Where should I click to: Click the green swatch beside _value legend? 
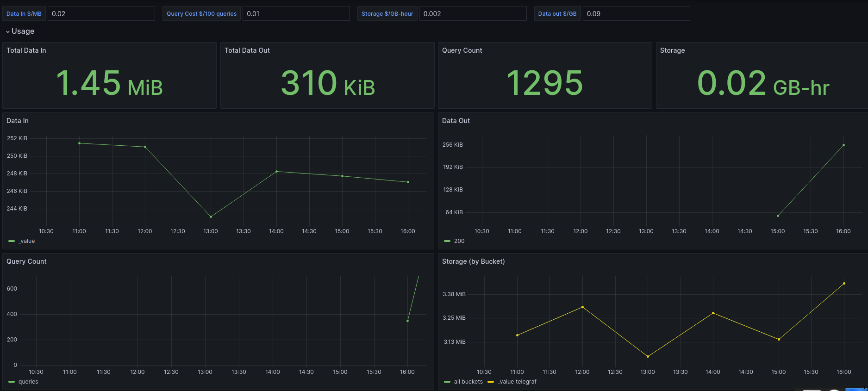coord(12,241)
